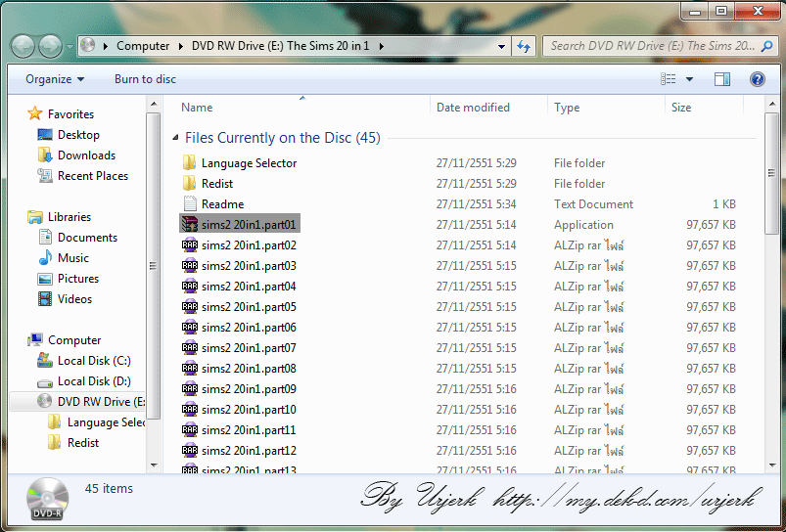Select the sims2 20in1.part04 RAR file
Image resolution: width=786 pixels, height=532 pixels.
(240, 286)
